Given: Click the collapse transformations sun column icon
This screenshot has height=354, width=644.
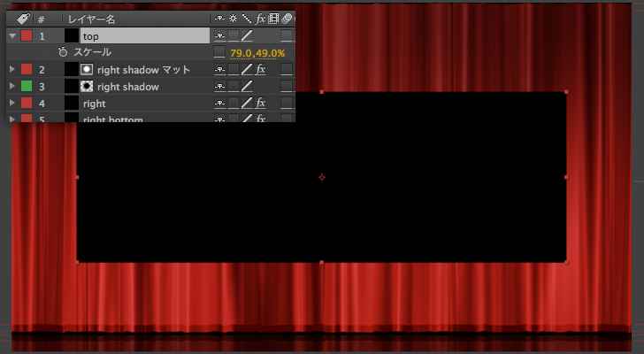Looking at the screenshot, I should 233,19.
